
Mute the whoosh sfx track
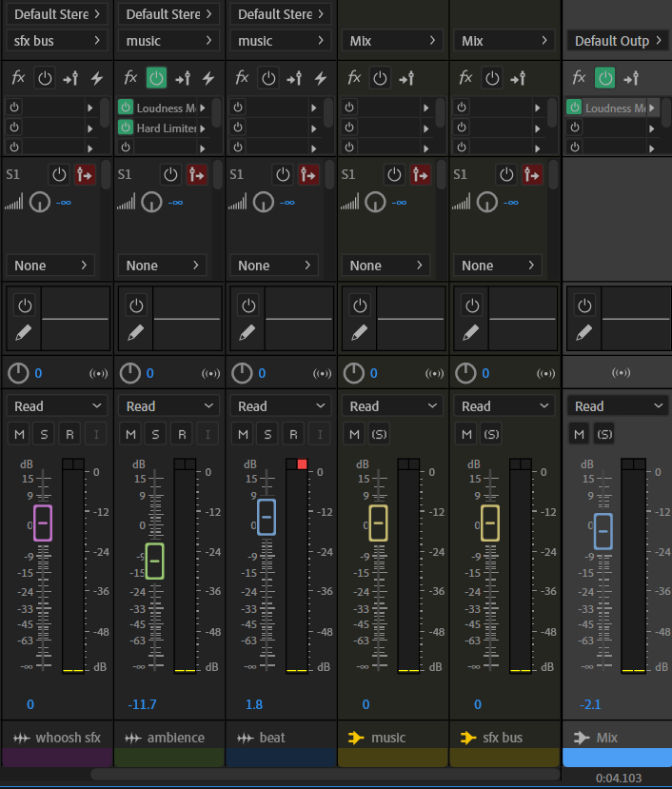[19, 434]
